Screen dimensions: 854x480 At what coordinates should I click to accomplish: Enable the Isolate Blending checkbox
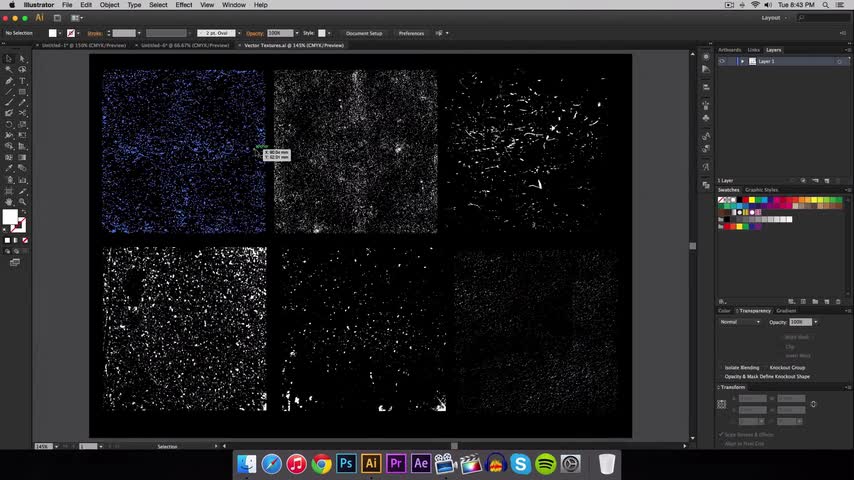[x=722, y=367]
